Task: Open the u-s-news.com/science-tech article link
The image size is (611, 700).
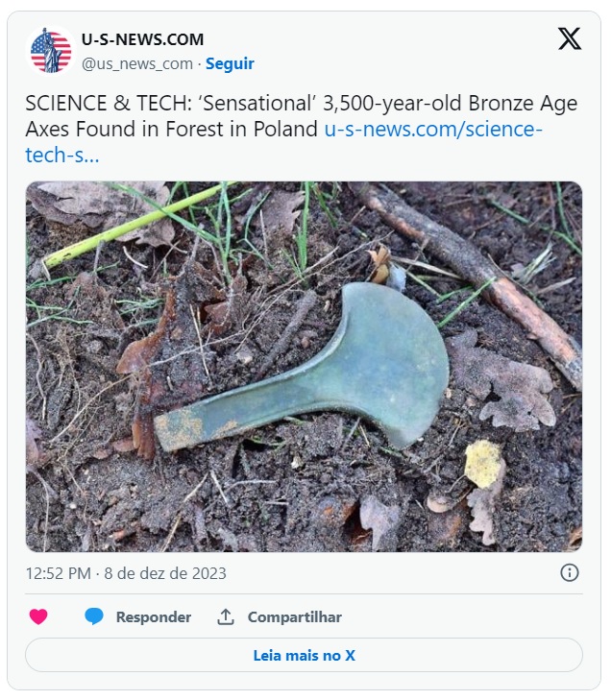Action: click(x=432, y=130)
